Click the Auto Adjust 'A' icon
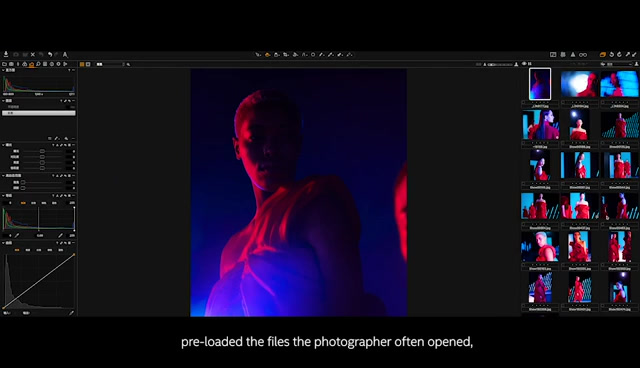The width and height of the screenshot is (640, 368). (x=65, y=54)
